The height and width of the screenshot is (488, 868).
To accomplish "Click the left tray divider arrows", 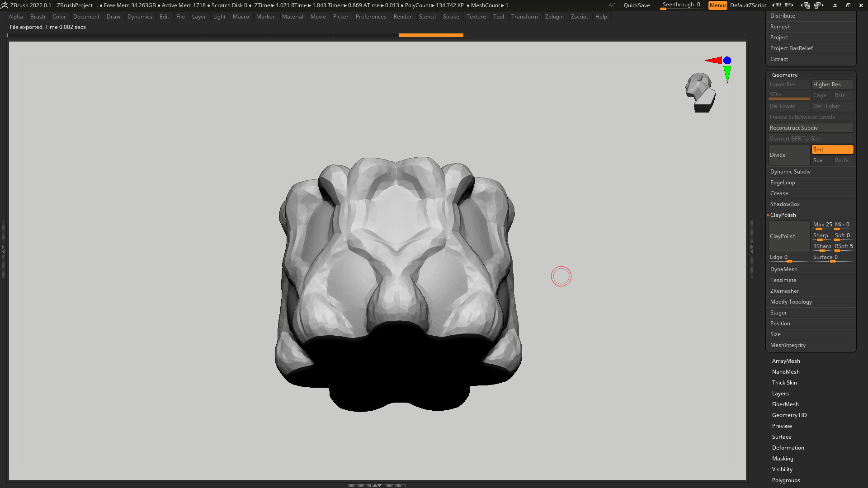I will pyautogui.click(x=3, y=249).
